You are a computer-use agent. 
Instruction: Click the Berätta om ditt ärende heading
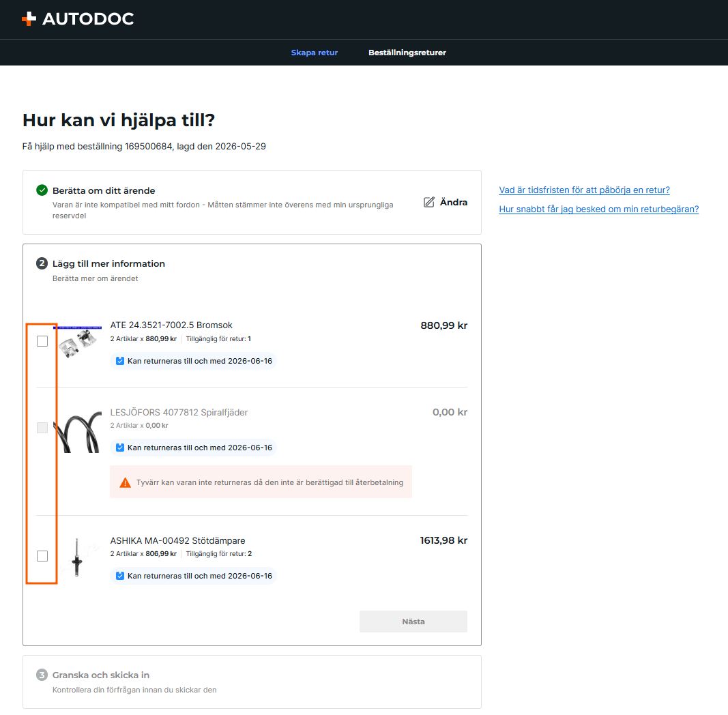click(104, 191)
